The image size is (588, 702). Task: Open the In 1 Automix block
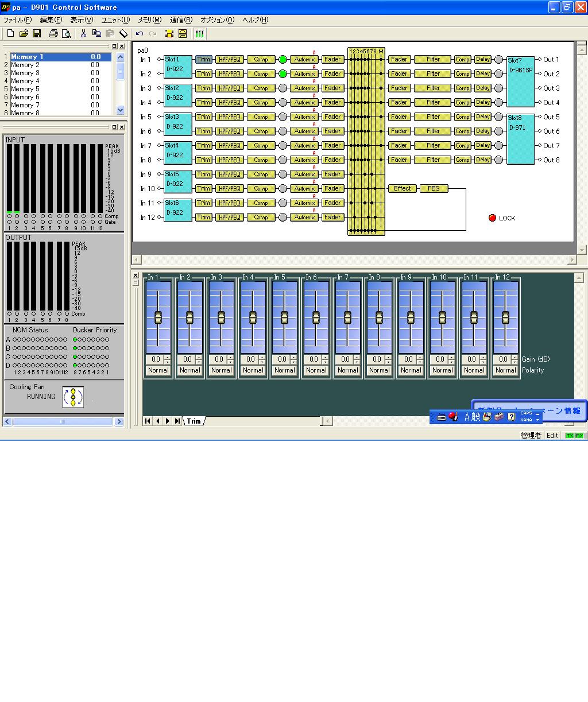pyautogui.click(x=304, y=59)
